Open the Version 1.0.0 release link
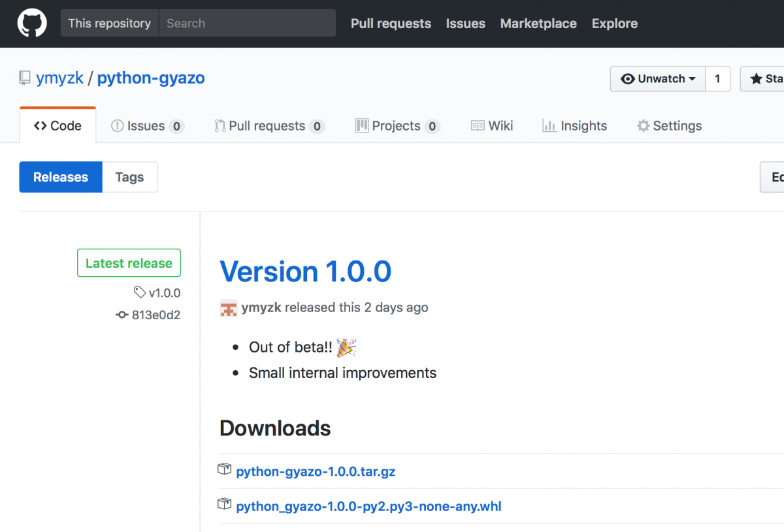784x532 pixels. pos(305,272)
